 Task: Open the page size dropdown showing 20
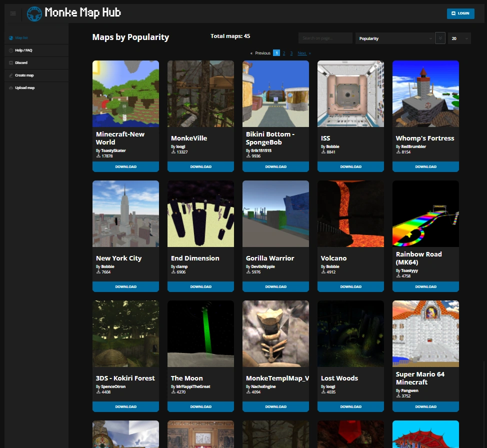[458, 38]
